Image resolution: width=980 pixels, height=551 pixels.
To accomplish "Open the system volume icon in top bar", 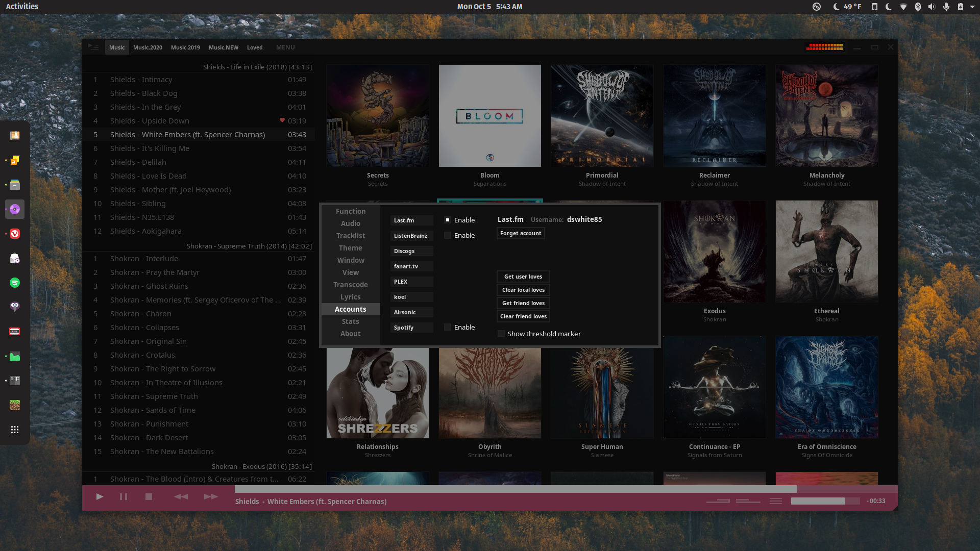I will (x=932, y=7).
